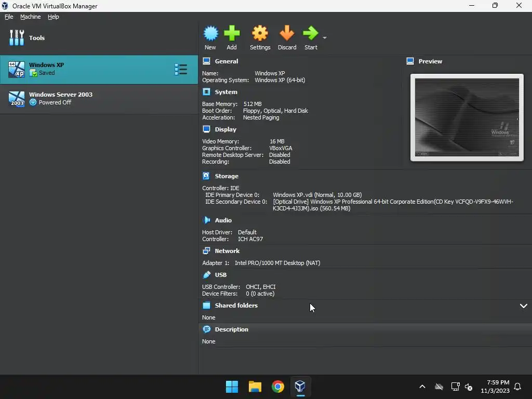Open the Windows XP machine menu icon
Image resolution: width=532 pixels, height=399 pixels.
click(181, 69)
